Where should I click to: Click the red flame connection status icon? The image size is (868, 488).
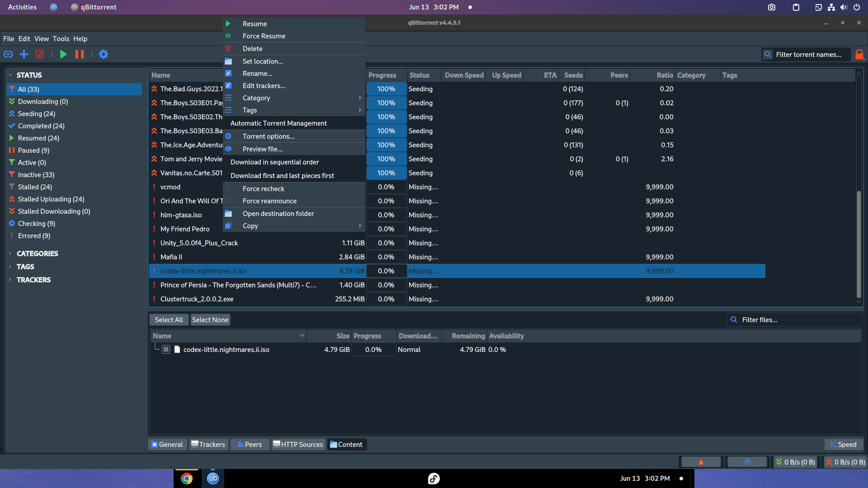coord(701,462)
